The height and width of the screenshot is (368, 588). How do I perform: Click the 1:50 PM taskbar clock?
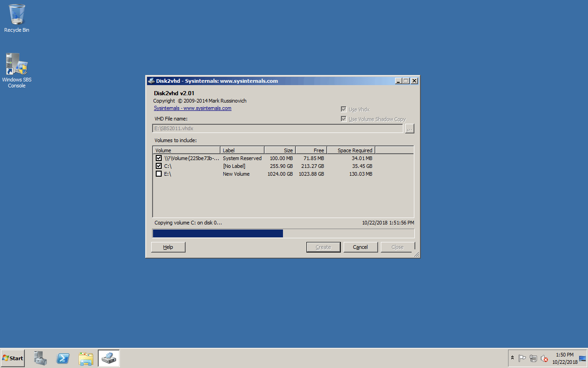565,355
